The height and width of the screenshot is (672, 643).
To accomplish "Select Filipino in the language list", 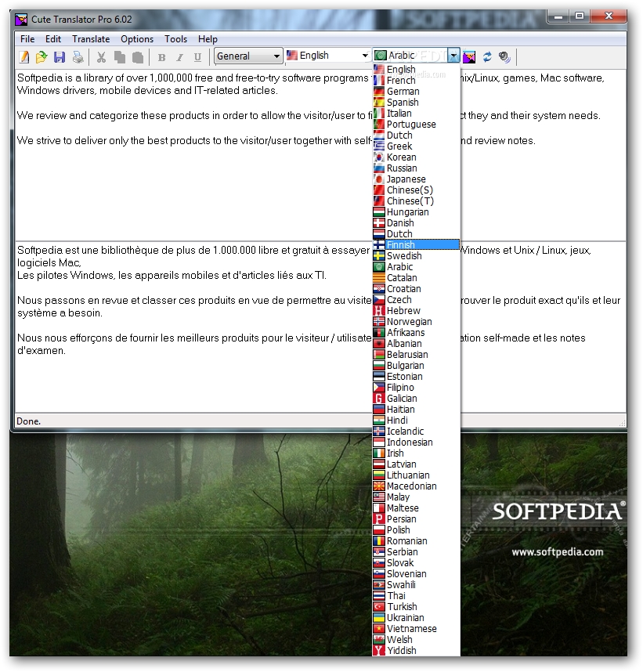I will 416,388.
